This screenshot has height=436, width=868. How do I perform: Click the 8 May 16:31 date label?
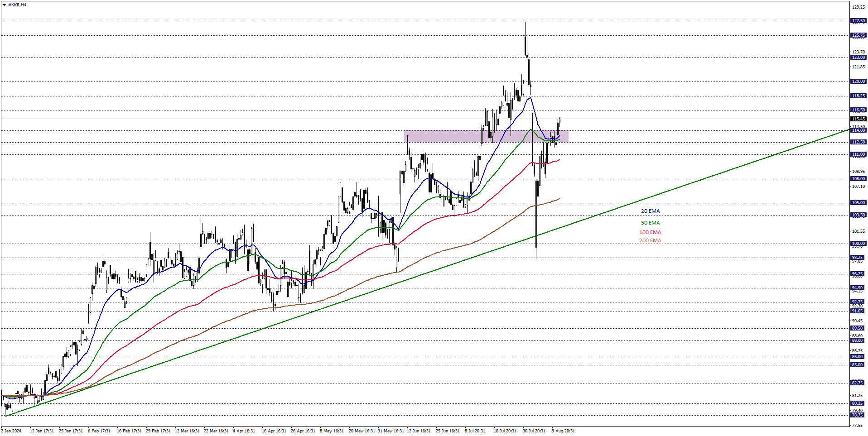click(x=332, y=431)
